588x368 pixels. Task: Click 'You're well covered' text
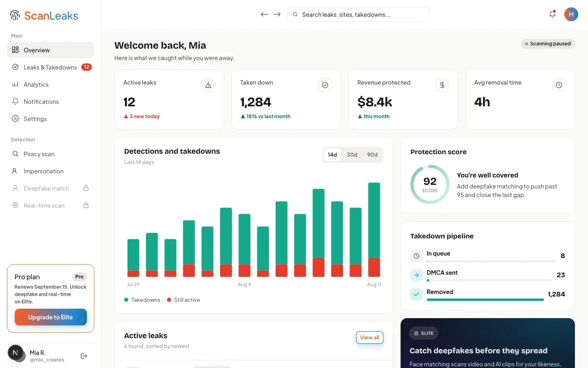(488, 175)
